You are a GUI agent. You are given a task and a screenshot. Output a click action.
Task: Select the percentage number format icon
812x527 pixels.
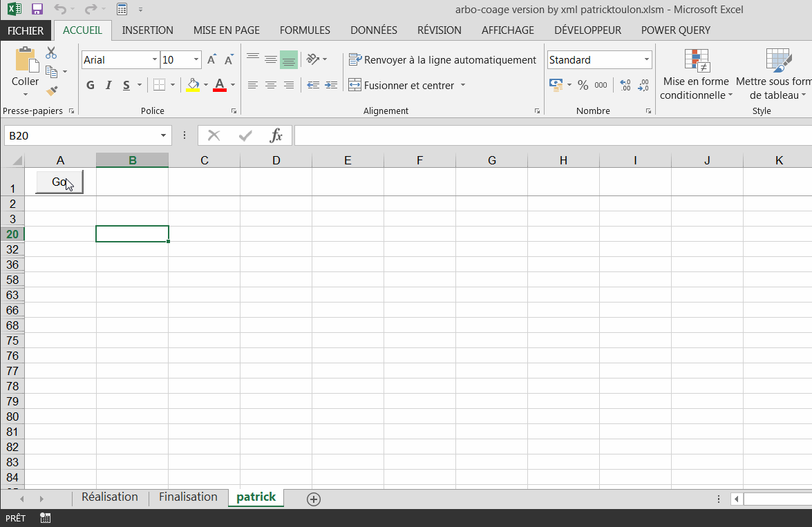581,84
